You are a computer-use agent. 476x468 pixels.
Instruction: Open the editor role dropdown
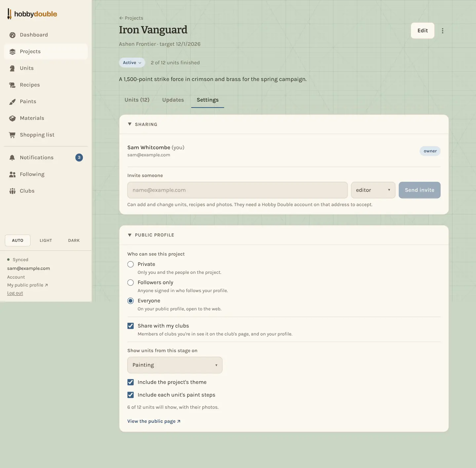pyautogui.click(x=373, y=190)
